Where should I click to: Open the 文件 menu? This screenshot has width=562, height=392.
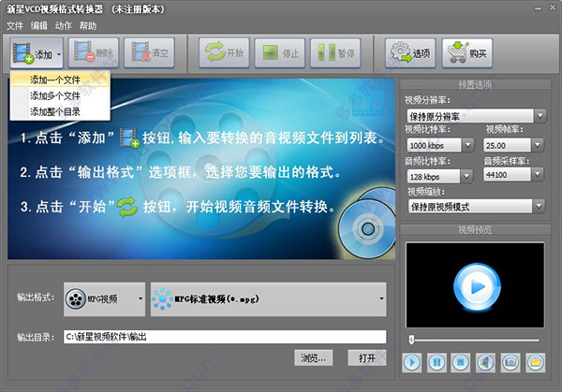coord(15,26)
